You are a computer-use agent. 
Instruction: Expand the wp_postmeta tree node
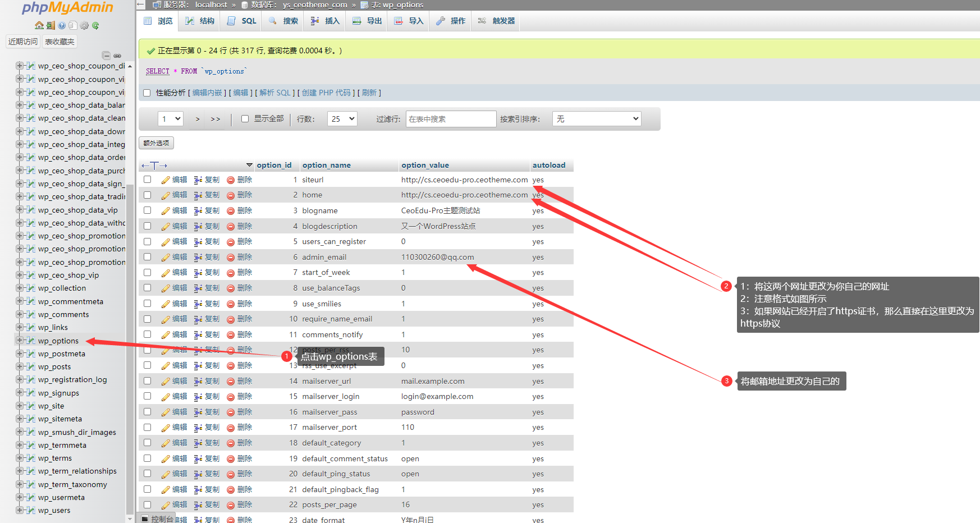20,354
